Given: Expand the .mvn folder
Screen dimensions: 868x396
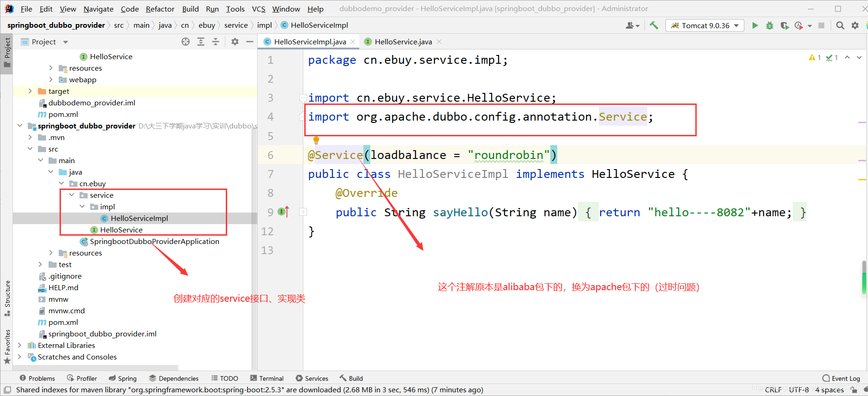Looking at the screenshot, I should point(30,137).
